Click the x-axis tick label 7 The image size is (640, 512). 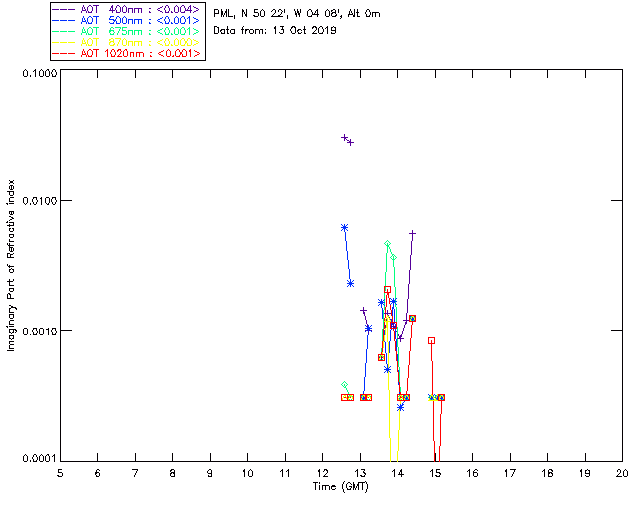pos(135,473)
